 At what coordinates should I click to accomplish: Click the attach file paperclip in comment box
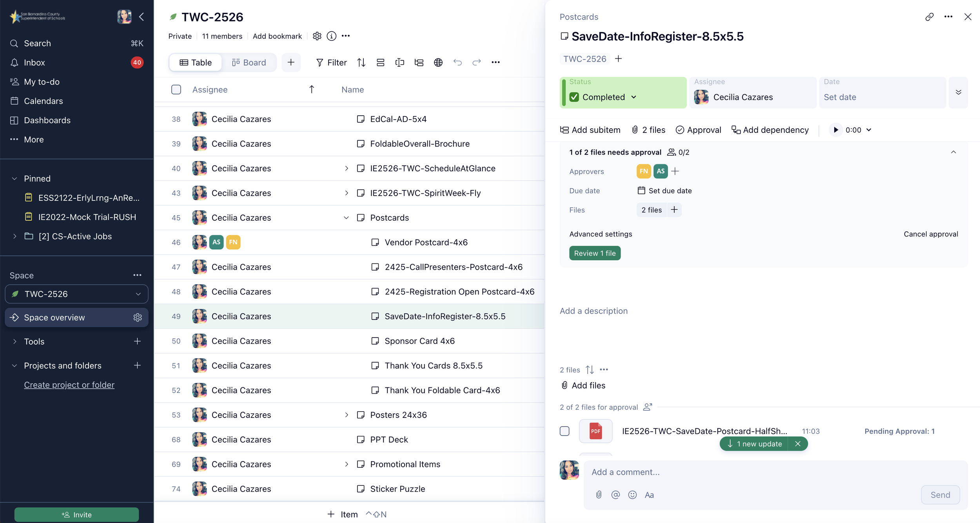click(x=599, y=495)
